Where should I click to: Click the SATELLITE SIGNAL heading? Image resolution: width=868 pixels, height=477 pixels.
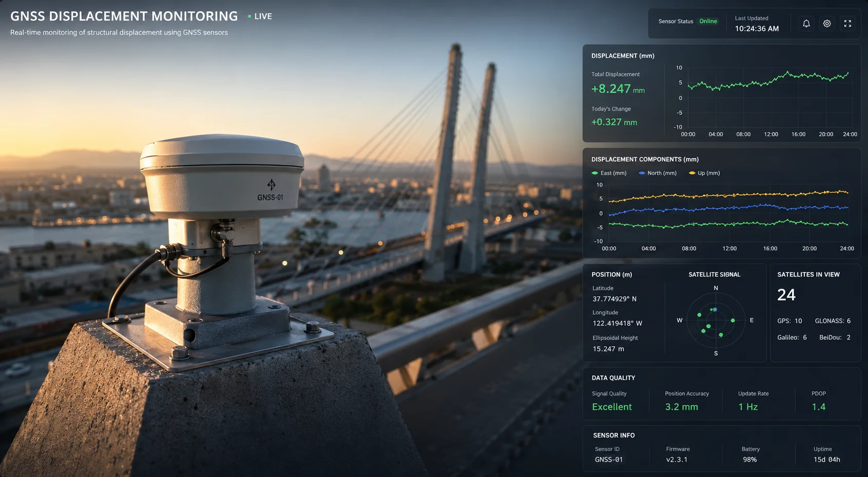714,275
